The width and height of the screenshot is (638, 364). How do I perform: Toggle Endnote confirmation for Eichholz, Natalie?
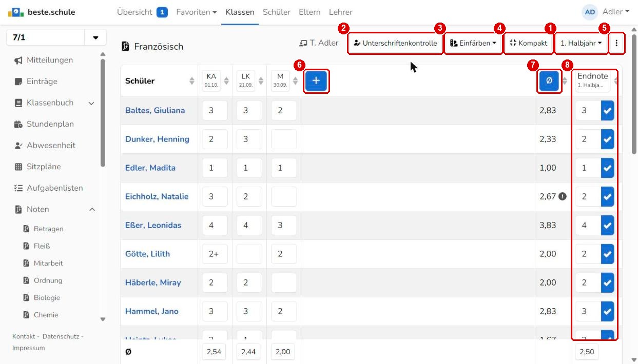pos(608,197)
